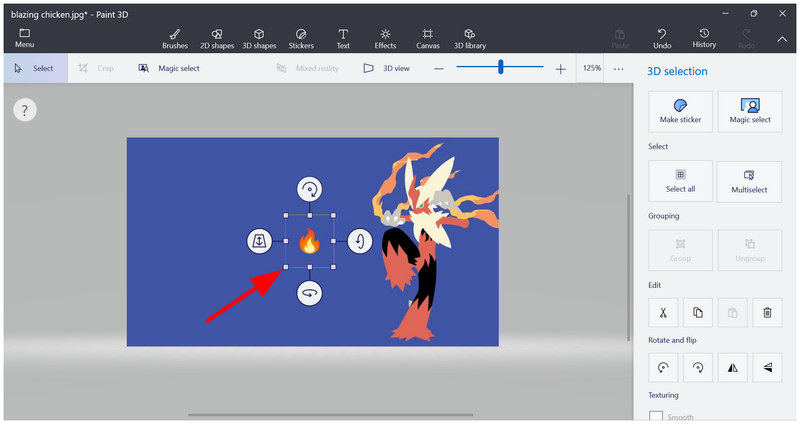800x424 pixels.
Task: Click the bottom-left selection corner handle
Action: 286,267
